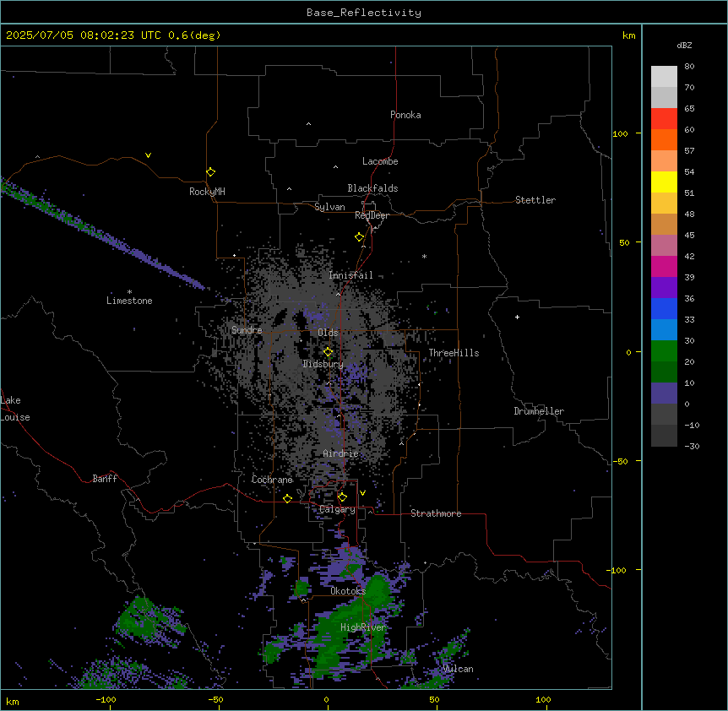Click the yellow radar marker near RockyMH
728x711 pixels.
coord(211,172)
